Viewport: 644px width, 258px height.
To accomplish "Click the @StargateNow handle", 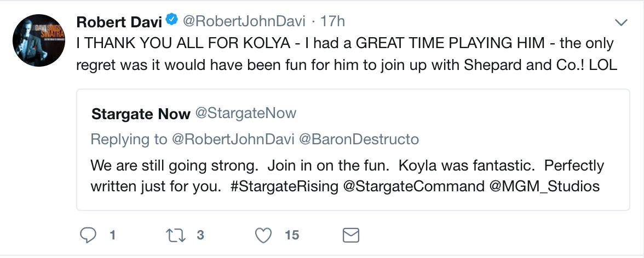I will (246, 114).
